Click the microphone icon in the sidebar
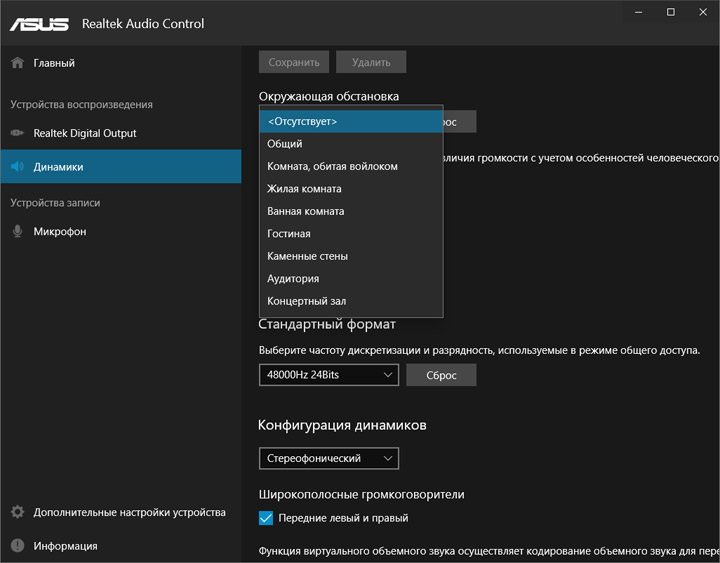Screen dimensions: 720x563 [17, 231]
